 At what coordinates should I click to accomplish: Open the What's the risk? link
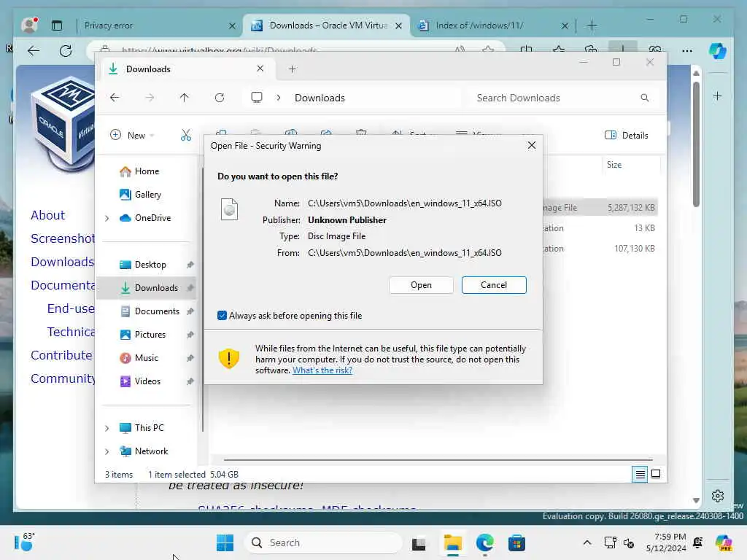point(322,370)
